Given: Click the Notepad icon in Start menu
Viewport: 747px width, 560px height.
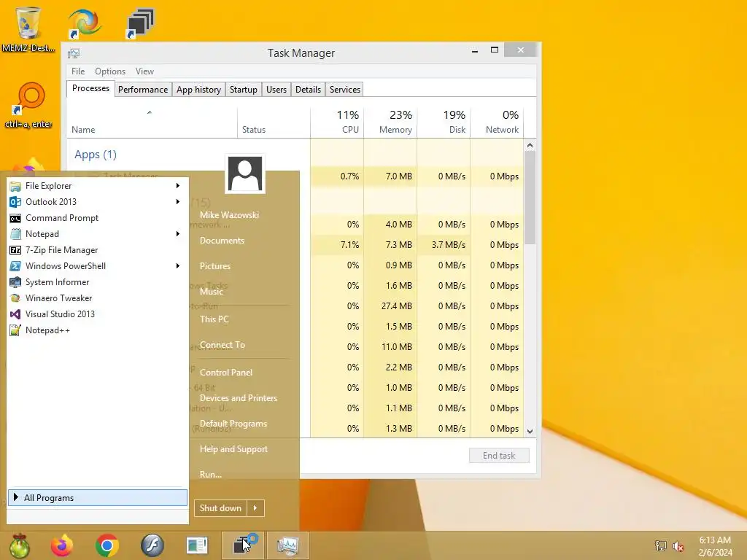Looking at the screenshot, I should pyautogui.click(x=15, y=234).
